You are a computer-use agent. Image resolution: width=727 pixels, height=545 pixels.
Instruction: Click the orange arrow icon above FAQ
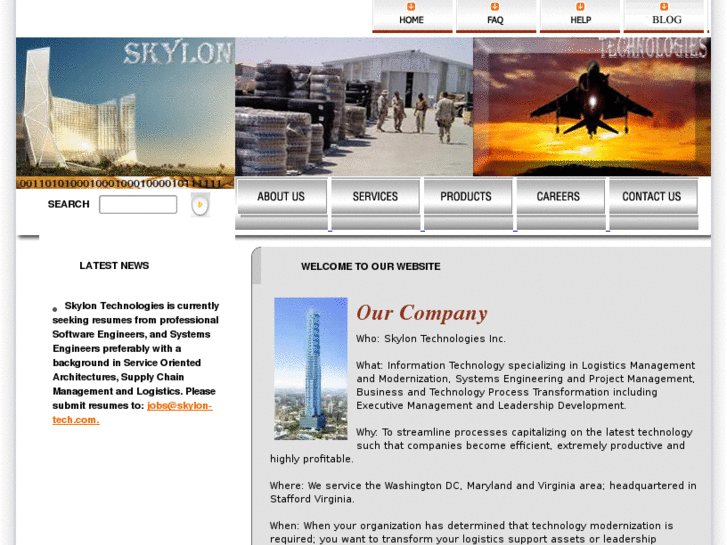click(495, 6)
